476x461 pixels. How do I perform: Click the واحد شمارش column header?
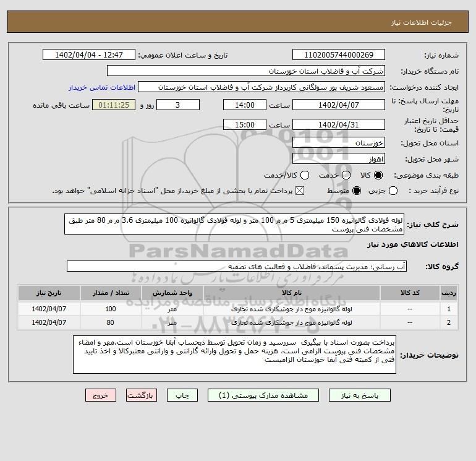[172, 293]
